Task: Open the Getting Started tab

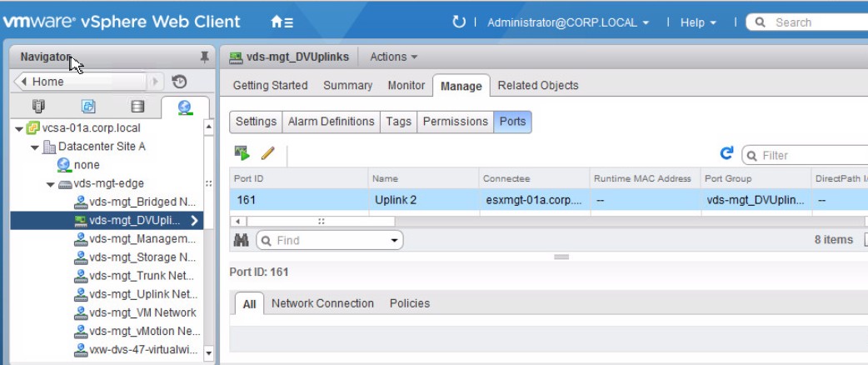Action: point(270,85)
